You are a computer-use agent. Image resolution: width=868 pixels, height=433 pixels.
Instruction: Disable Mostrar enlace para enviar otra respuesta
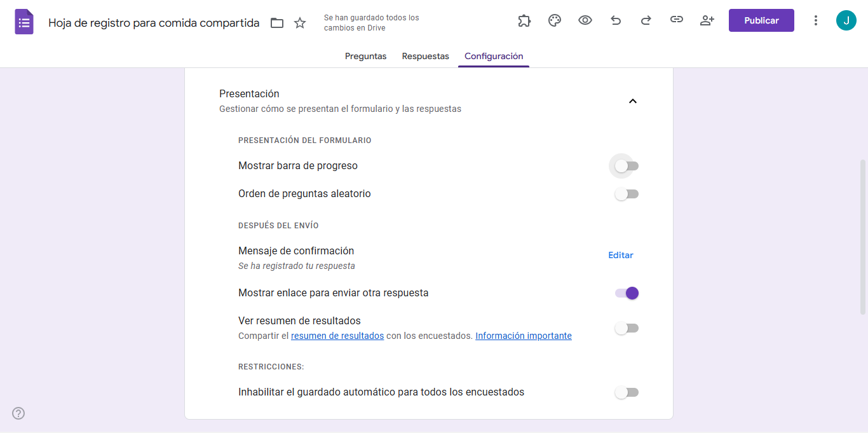[627, 293]
